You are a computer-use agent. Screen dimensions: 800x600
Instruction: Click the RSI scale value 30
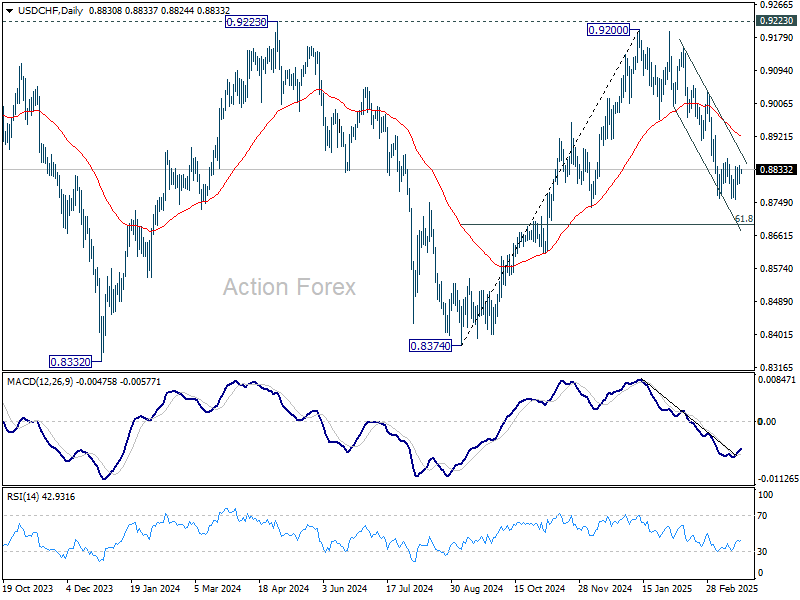click(x=762, y=552)
